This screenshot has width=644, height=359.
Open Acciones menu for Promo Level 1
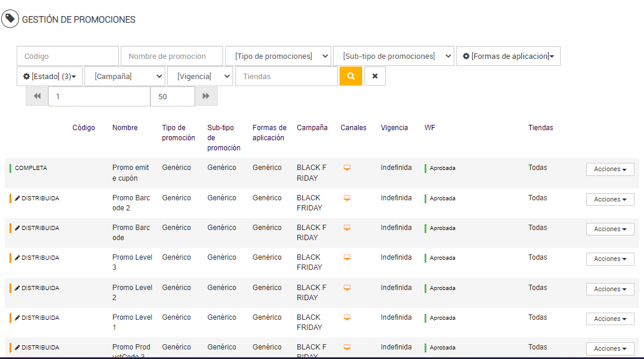(610, 319)
